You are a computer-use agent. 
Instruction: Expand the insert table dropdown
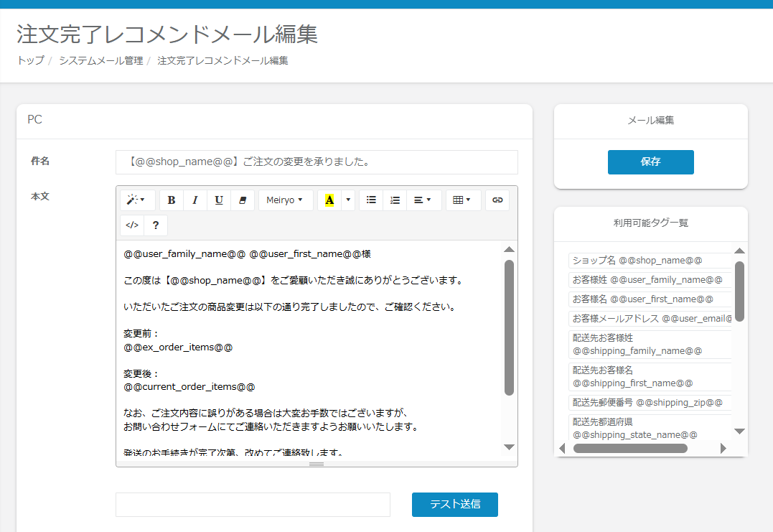click(463, 200)
